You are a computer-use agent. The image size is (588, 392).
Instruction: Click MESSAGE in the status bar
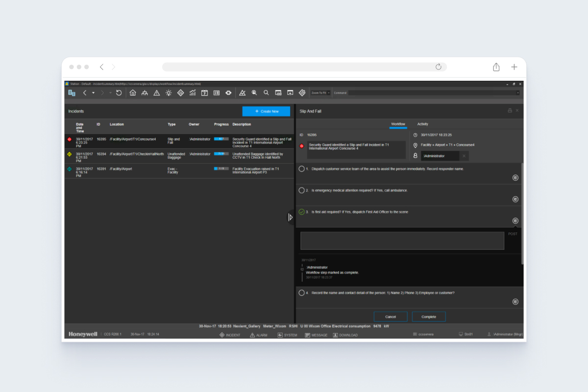tap(316, 335)
